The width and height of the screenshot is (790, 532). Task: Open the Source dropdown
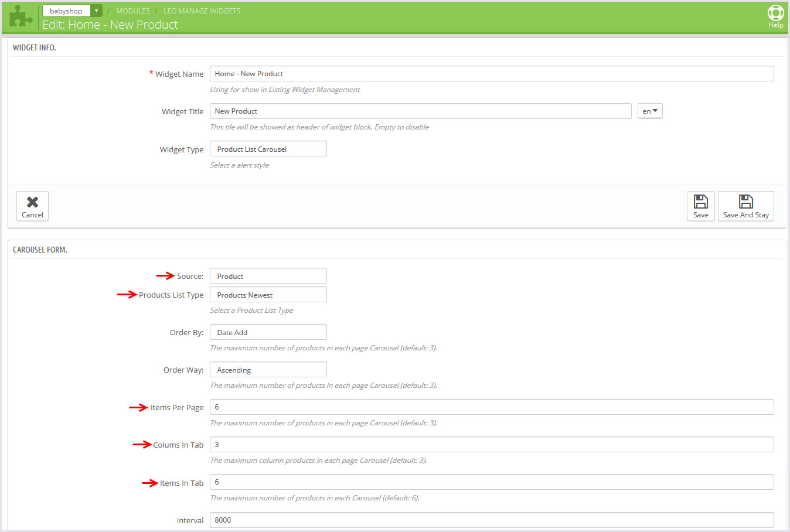point(268,276)
